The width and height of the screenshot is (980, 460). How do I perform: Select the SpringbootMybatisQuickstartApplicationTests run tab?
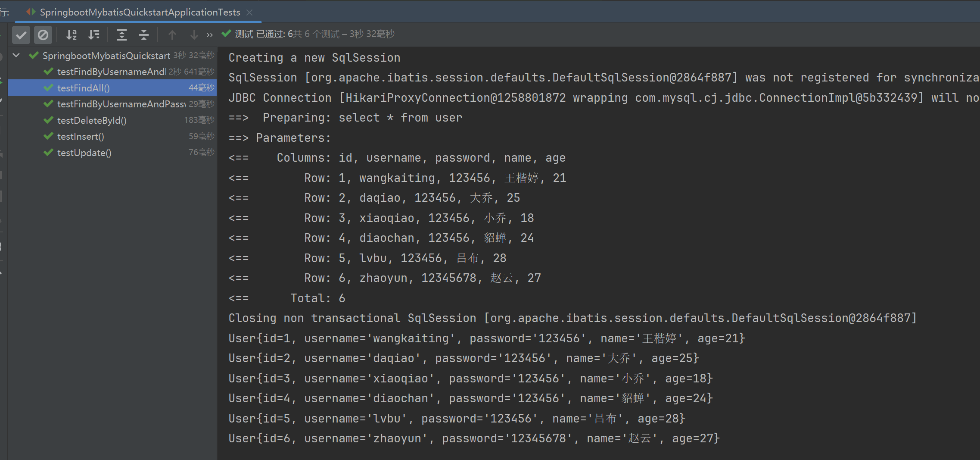click(140, 13)
